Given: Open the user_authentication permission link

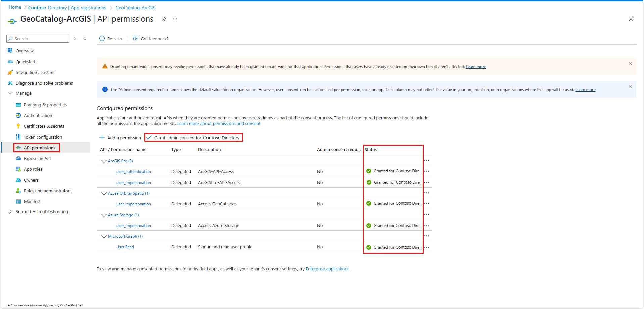Looking at the screenshot, I should coord(134,172).
